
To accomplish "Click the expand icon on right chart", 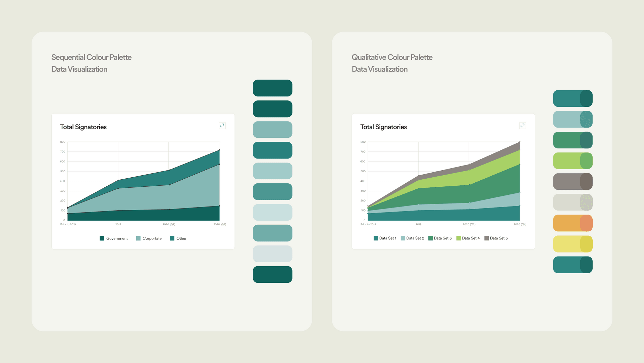I will coord(522,125).
